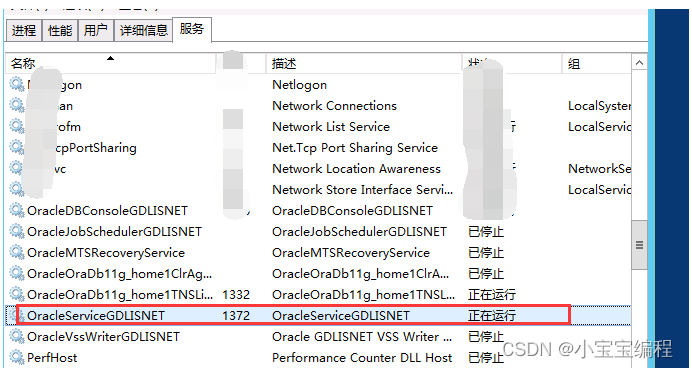Click gear icon of OracleDBConsoleGDLISNET service
Image resolution: width=692 pixels, height=380 pixels.
point(17,211)
